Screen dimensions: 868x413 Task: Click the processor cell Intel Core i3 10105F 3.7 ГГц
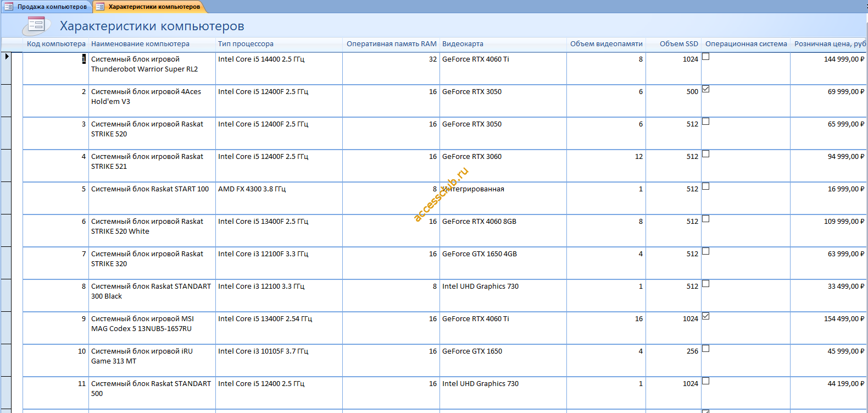pyautogui.click(x=279, y=360)
